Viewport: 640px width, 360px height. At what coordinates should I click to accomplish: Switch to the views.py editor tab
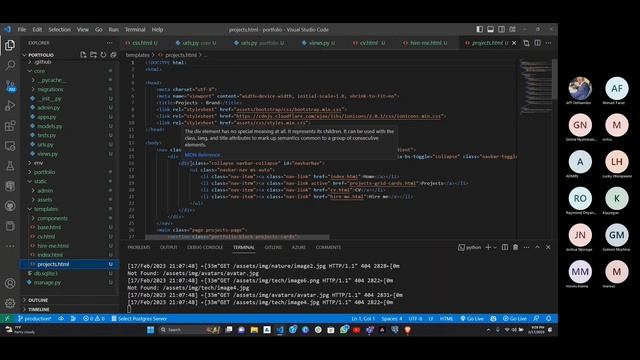(x=318, y=43)
